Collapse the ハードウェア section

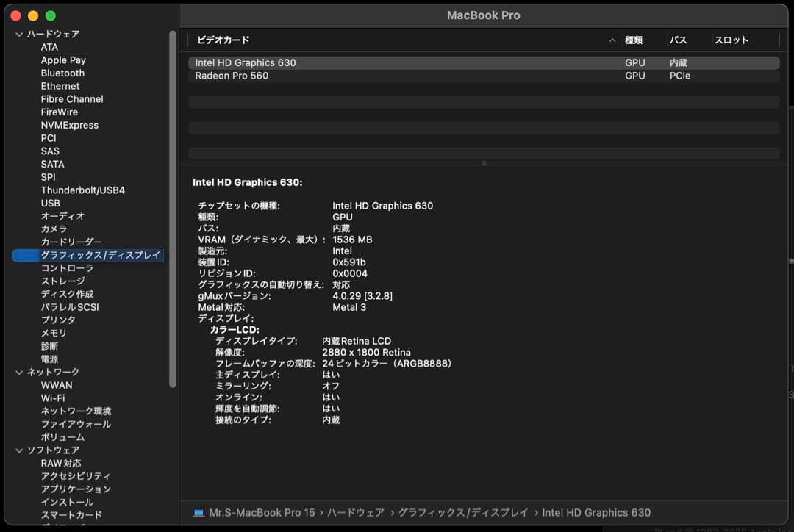coord(18,34)
